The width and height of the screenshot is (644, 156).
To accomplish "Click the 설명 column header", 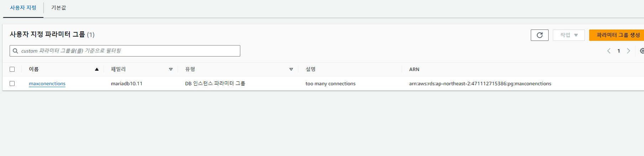I will click(310, 69).
